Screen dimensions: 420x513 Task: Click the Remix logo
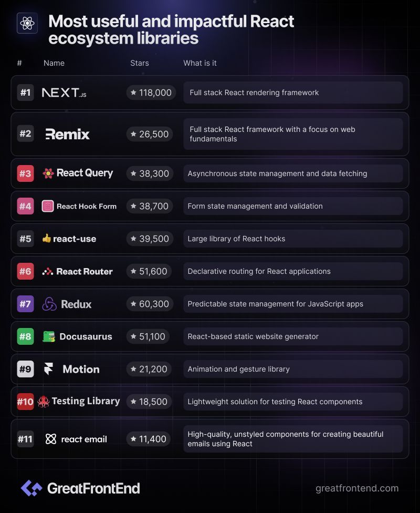(x=67, y=134)
